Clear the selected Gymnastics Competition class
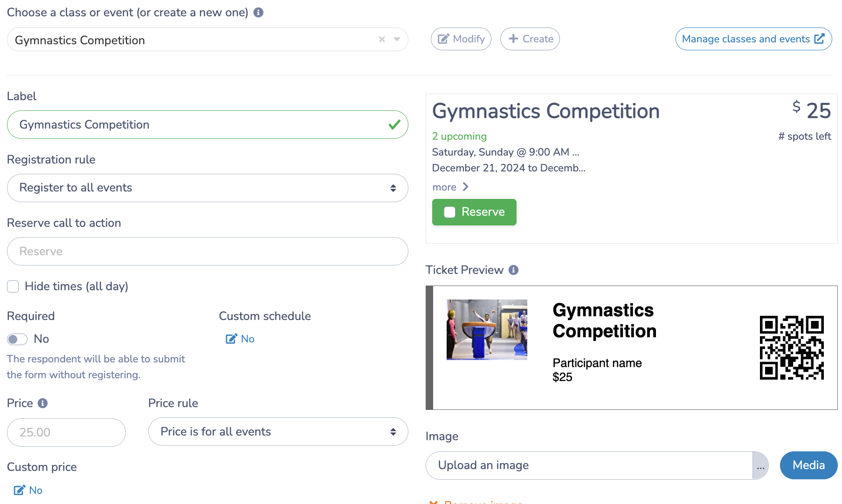This screenshot has height=504, width=842. click(x=382, y=40)
